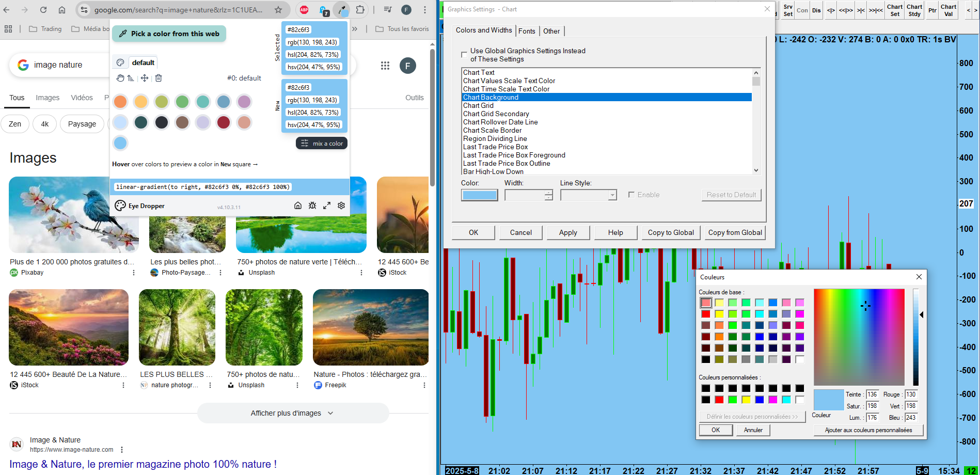Click Copy to Global button

(671, 233)
